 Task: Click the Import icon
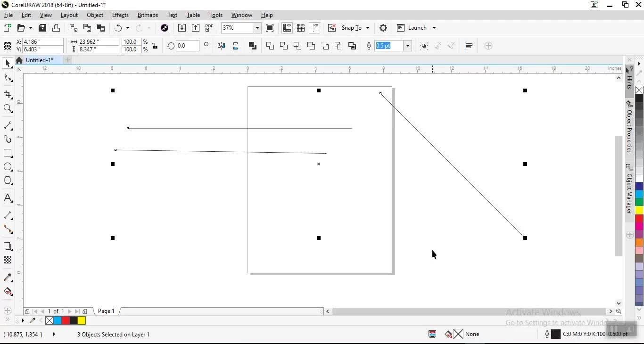pyautogui.click(x=182, y=28)
